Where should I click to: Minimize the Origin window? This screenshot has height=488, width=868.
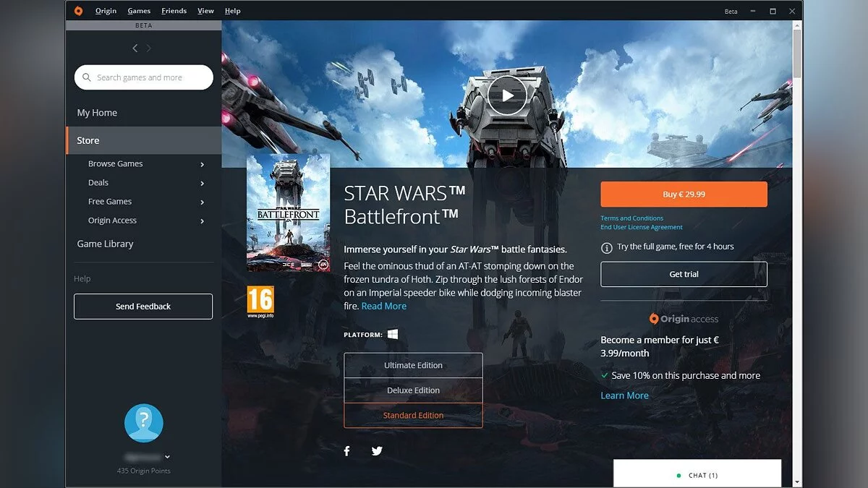(754, 12)
